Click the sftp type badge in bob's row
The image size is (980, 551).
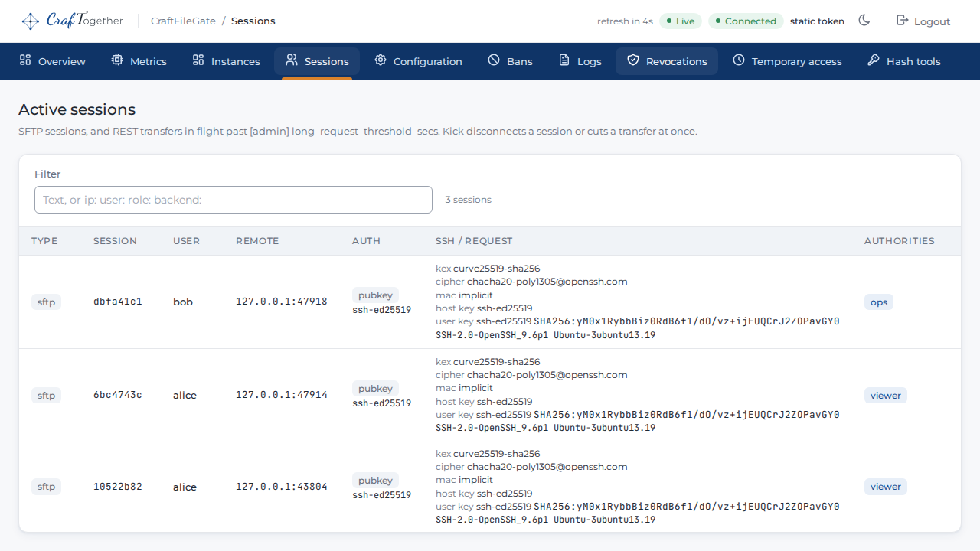(46, 302)
